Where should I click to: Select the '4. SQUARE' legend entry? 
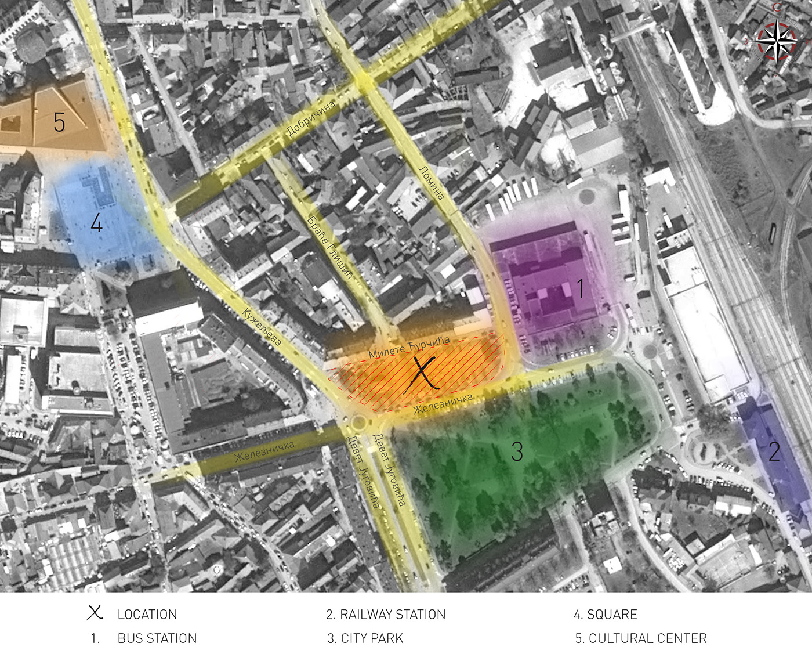tap(605, 615)
